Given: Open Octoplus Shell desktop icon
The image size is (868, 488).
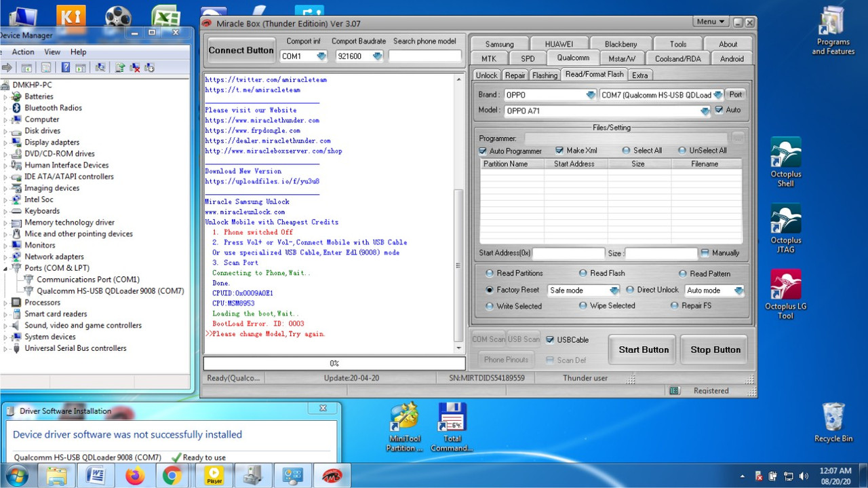Looking at the screenshot, I should point(786,162).
